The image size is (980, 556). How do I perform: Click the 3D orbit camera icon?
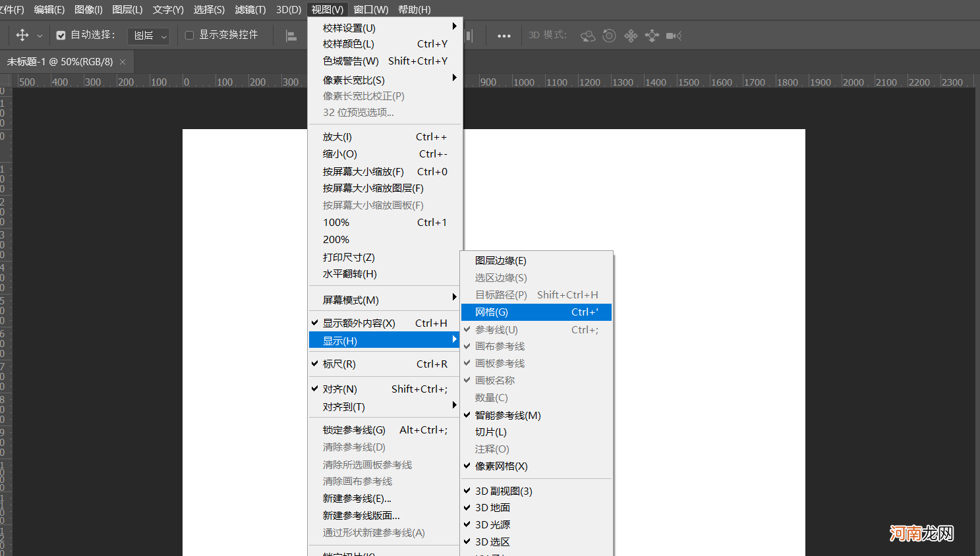588,36
